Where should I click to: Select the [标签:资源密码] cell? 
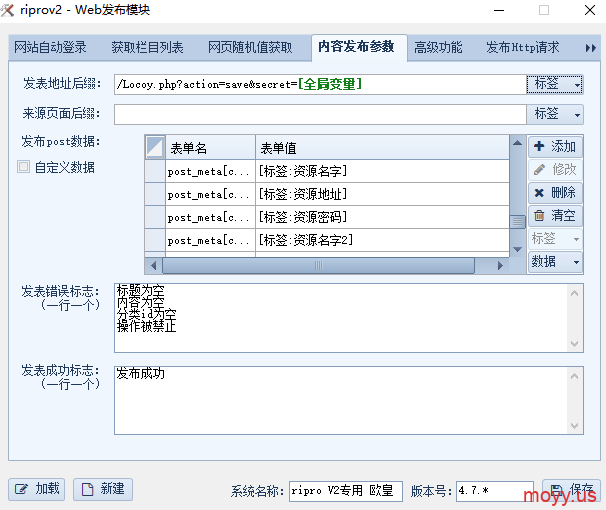point(382,217)
